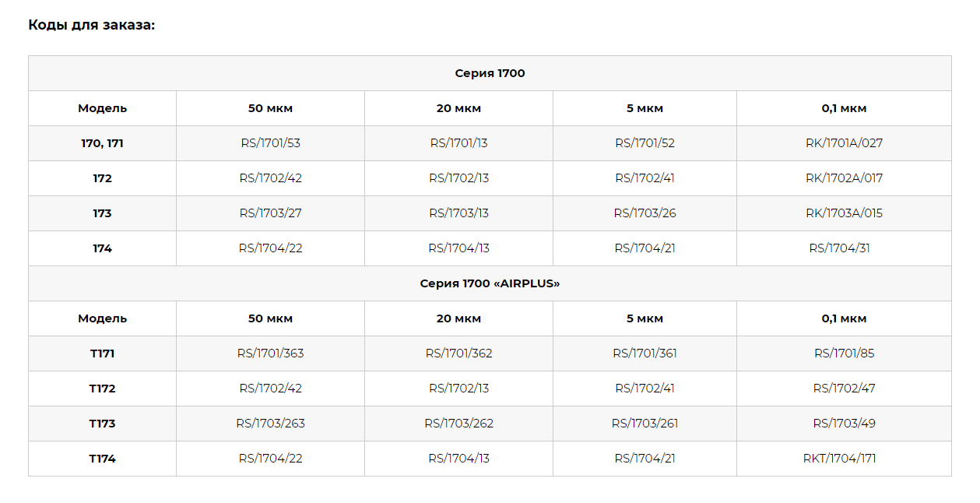
Task: Click the RK/1701A/027 order code
Action: tap(844, 143)
